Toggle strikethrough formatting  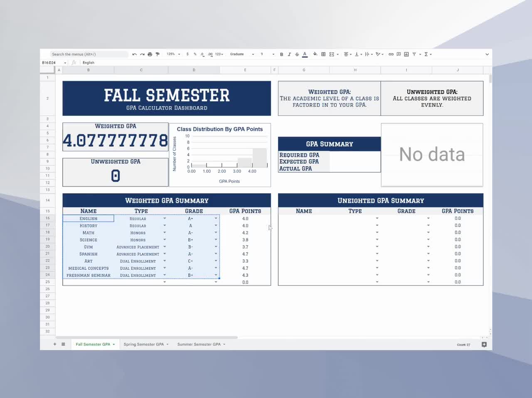(x=297, y=54)
